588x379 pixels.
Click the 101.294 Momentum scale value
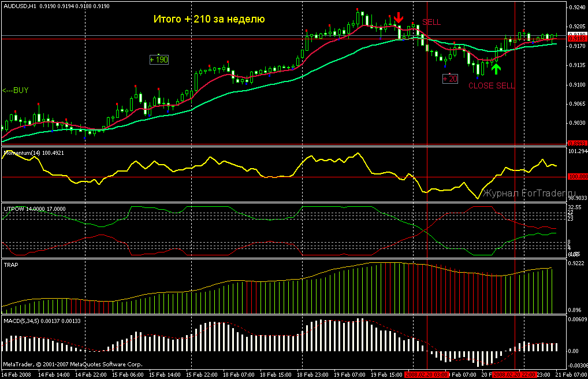(x=578, y=151)
